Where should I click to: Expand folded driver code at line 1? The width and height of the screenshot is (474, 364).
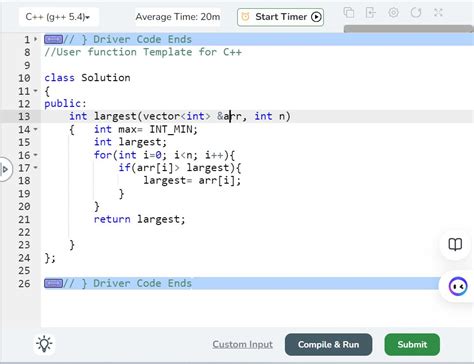(36, 39)
